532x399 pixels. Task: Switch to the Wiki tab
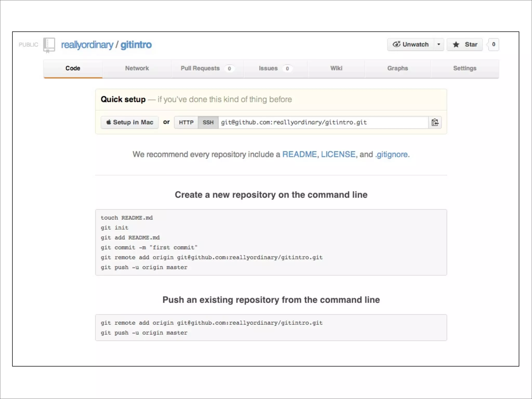[x=336, y=68]
